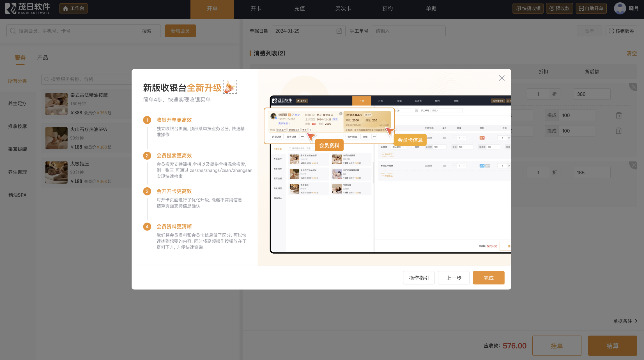Select the 养生足疗 service category

(17, 103)
